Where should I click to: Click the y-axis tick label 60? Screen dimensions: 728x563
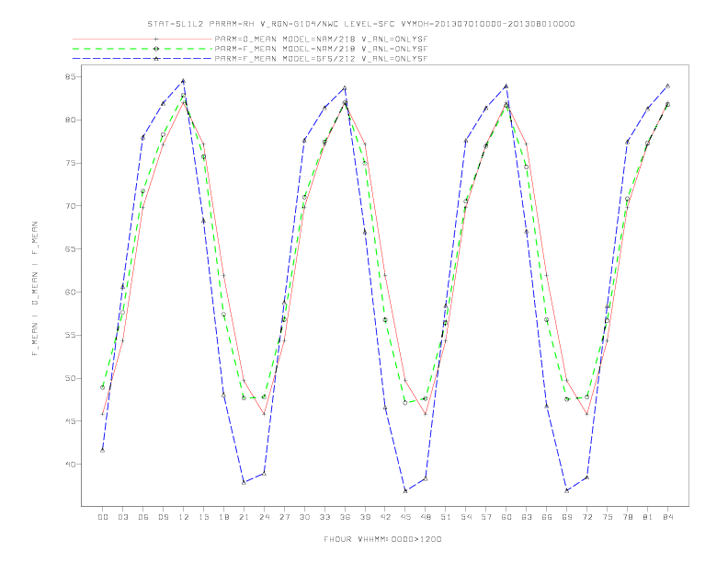click(x=71, y=293)
